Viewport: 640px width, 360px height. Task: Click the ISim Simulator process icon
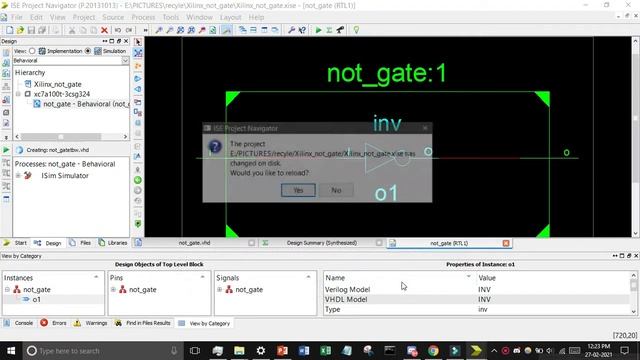(x=28, y=176)
